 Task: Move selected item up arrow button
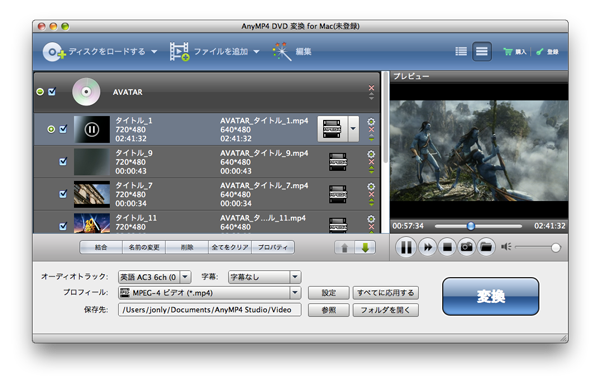(x=344, y=248)
